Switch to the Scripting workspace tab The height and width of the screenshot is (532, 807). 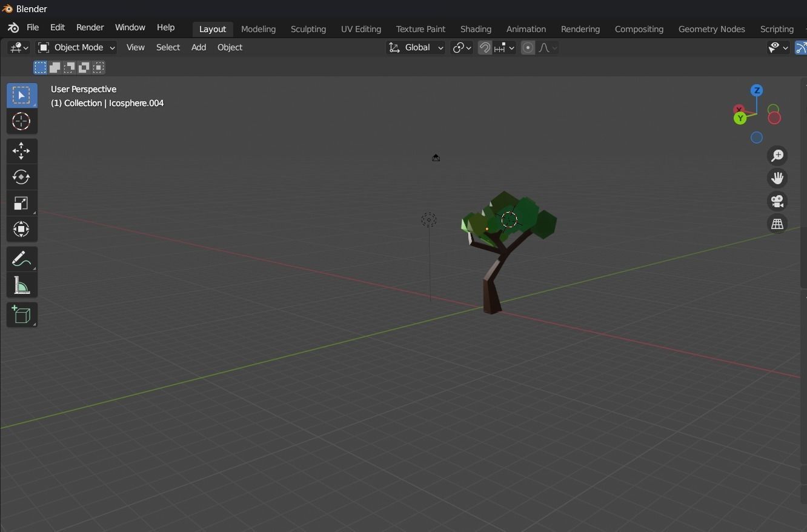(777, 29)
